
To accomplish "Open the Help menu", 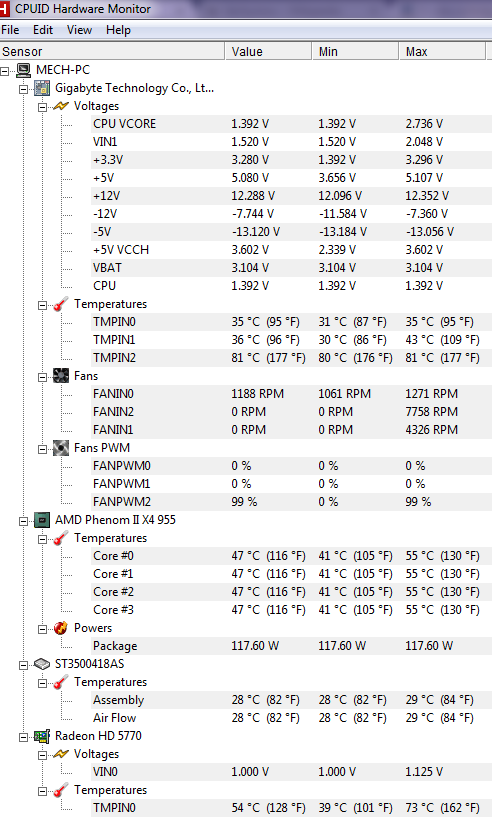I will click(118, 30).
